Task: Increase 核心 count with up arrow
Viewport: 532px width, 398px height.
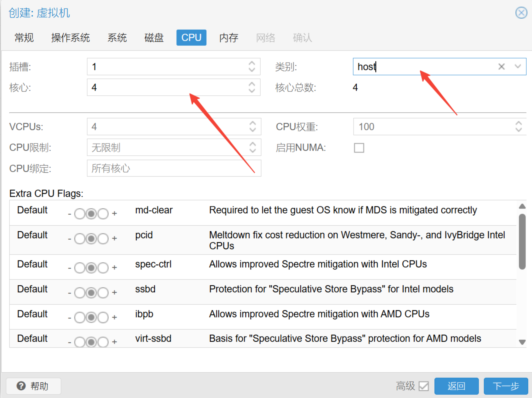Action: 252,84
